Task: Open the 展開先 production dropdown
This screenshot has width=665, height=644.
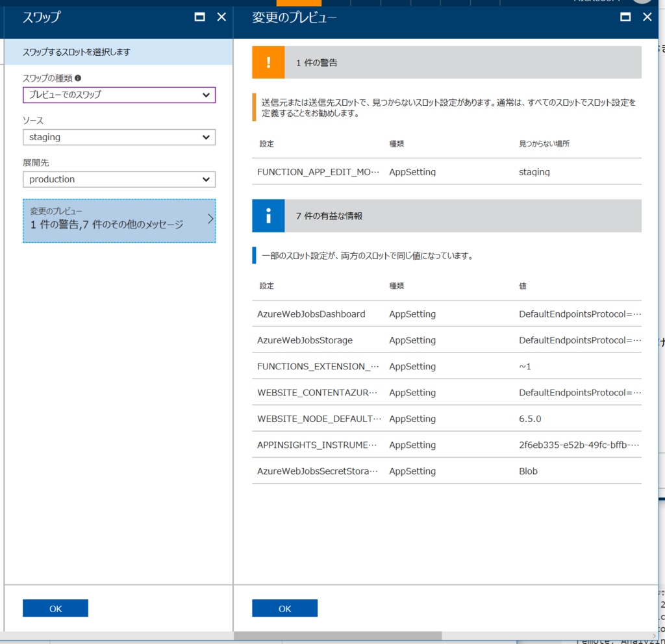Action: click(119, 179)
